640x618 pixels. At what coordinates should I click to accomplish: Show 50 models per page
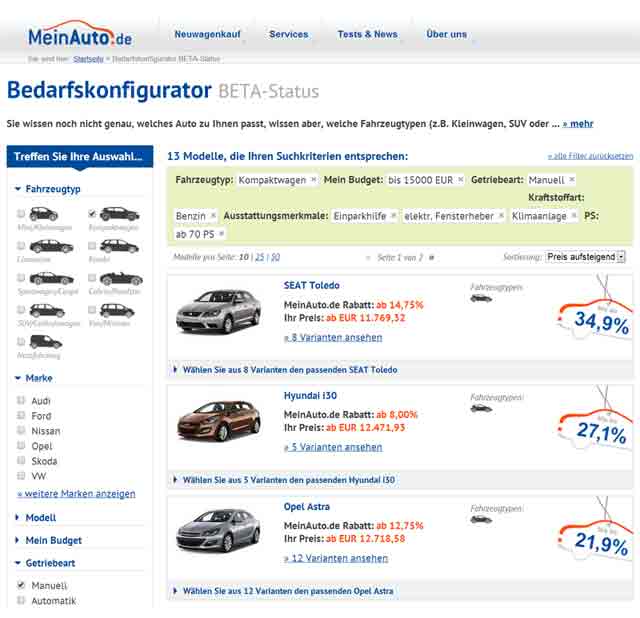coord(276,257)
